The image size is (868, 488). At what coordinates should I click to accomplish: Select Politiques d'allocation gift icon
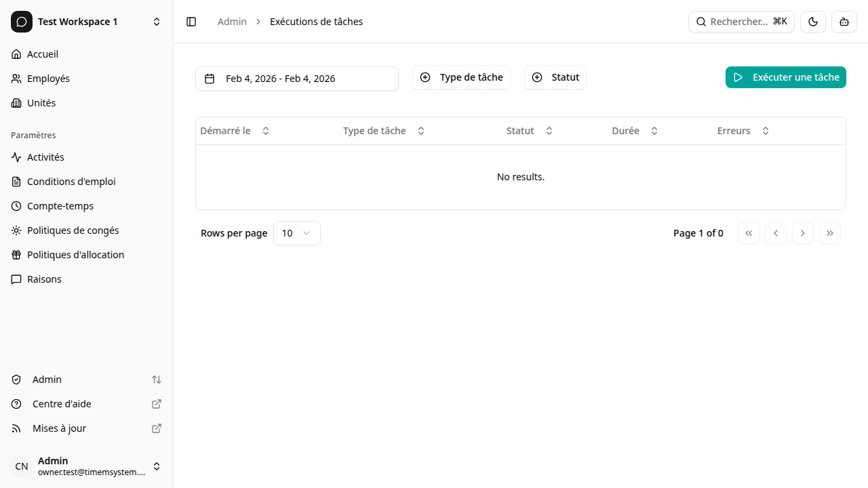coord(16,255)
